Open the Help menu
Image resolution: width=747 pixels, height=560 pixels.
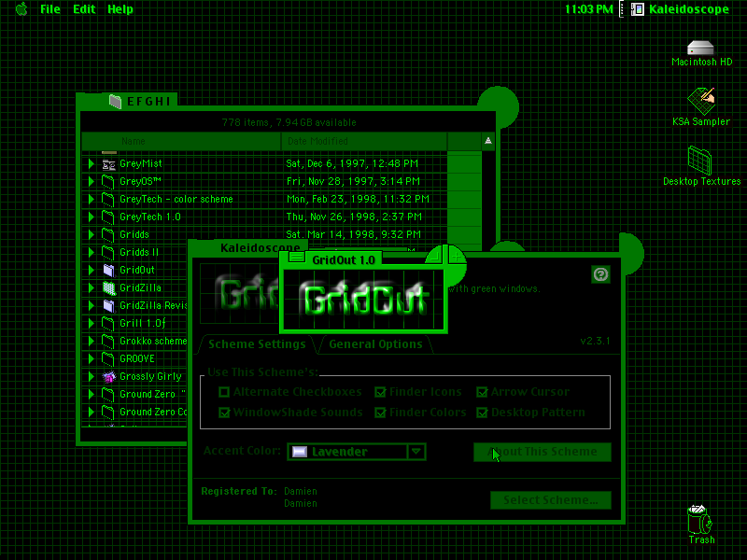pyautogui.click(x=120, y=9)
